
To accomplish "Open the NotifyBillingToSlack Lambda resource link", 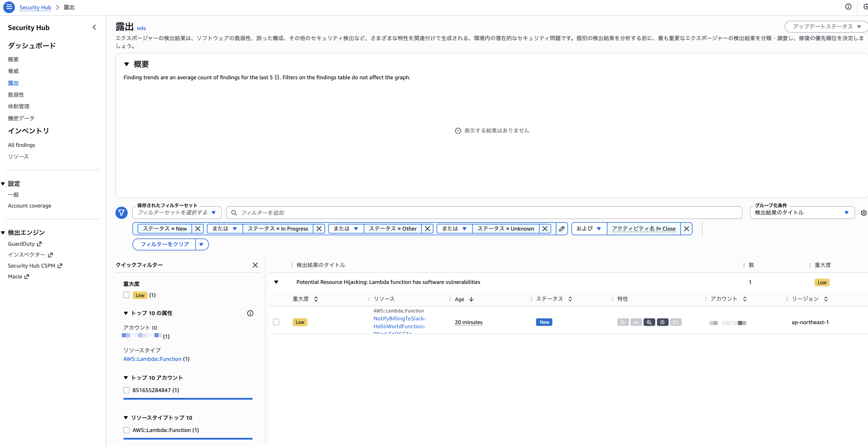I will pos(399,319).
